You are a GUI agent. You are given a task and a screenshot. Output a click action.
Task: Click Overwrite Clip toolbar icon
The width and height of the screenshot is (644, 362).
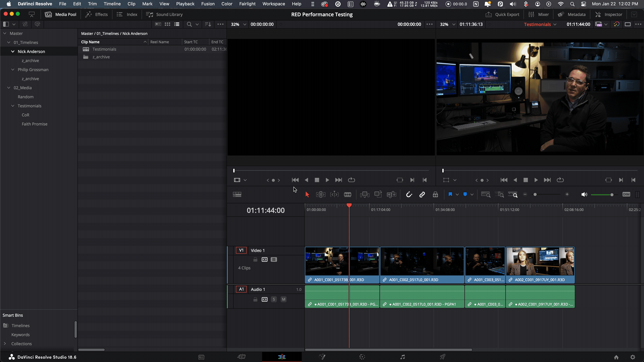378,194
